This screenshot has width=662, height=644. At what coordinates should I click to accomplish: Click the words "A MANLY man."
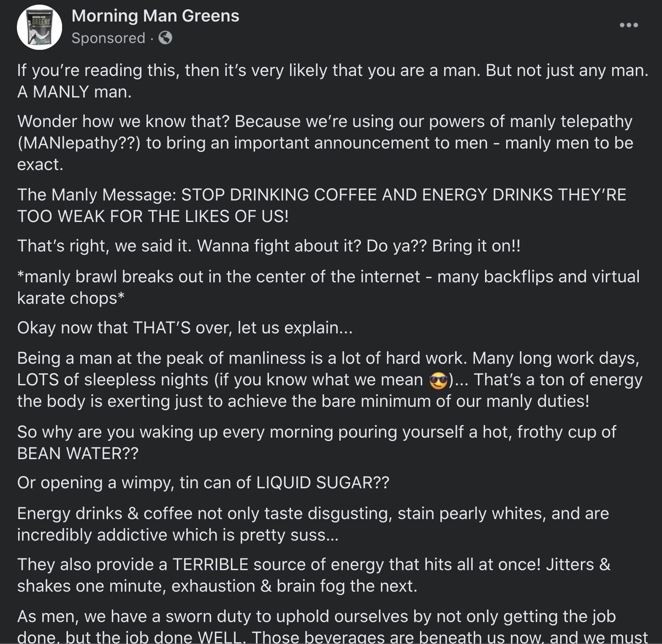point(75,92)
